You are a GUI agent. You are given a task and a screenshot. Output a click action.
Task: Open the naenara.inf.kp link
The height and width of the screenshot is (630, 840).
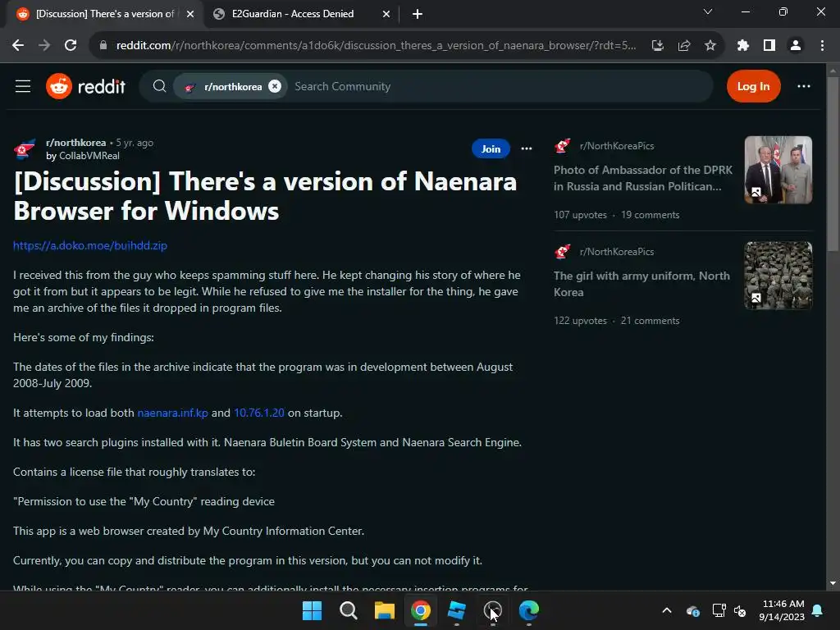coord(172,413)
